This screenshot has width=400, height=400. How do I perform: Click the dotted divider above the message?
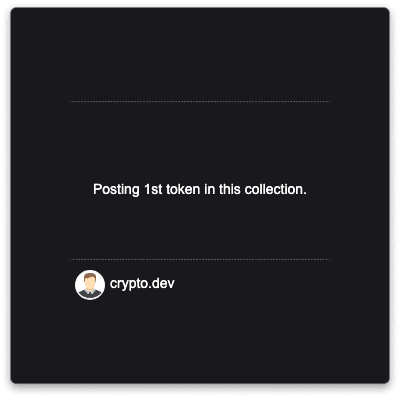[x=200, y=101]
